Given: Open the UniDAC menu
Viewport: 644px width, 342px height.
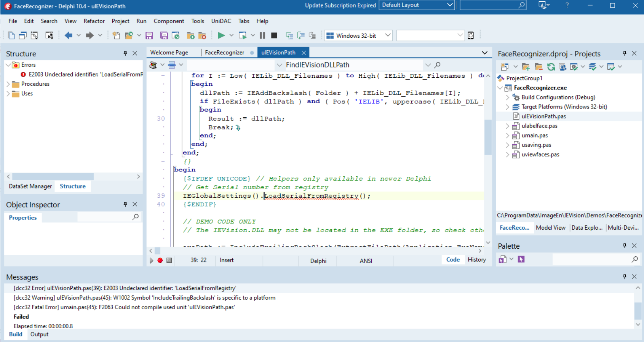Looking at the screenshot, I should pos(221,21).
